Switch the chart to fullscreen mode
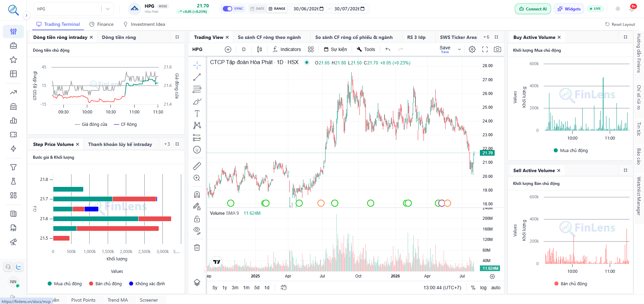 tap(485, 49)
